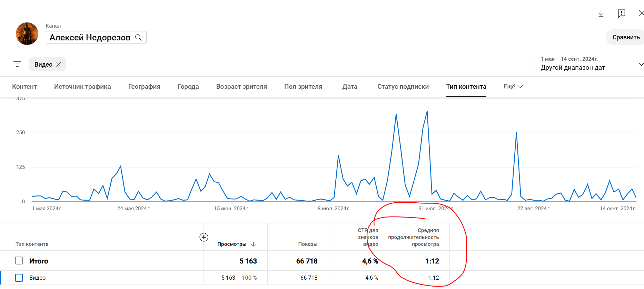Click the Показы column header
The image size is (644, 289).
[x=308, y=244]
